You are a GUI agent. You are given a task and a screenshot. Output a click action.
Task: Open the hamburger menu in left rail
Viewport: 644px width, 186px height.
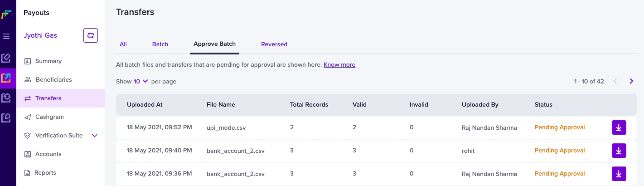6,36
